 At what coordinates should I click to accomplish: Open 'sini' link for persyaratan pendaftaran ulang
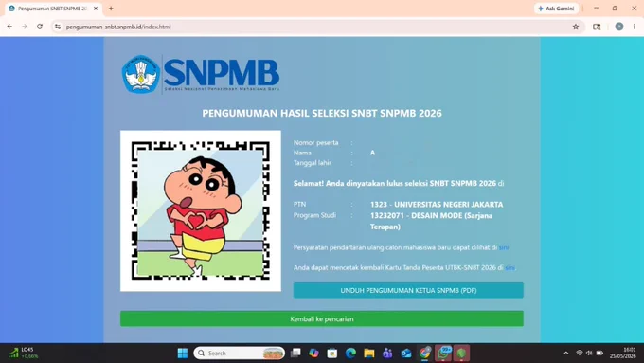[x=504, y=247]
